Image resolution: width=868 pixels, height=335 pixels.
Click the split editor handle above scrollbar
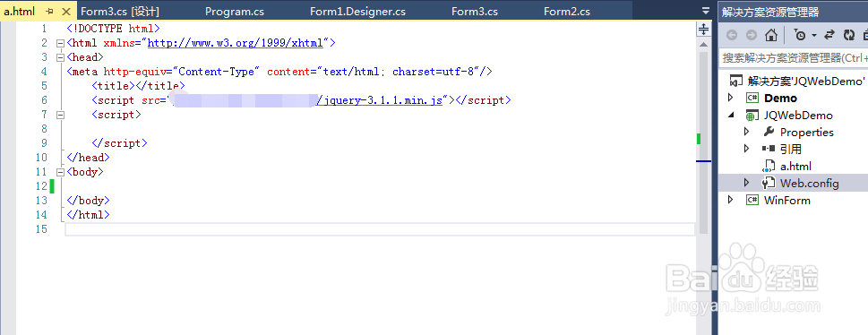pos(703,29)
